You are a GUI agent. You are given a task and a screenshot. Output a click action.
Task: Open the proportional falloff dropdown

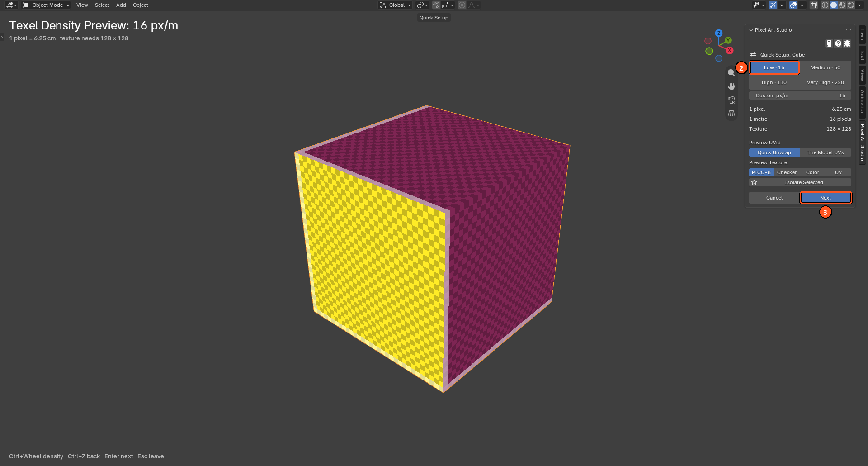[x=474, y=5]
